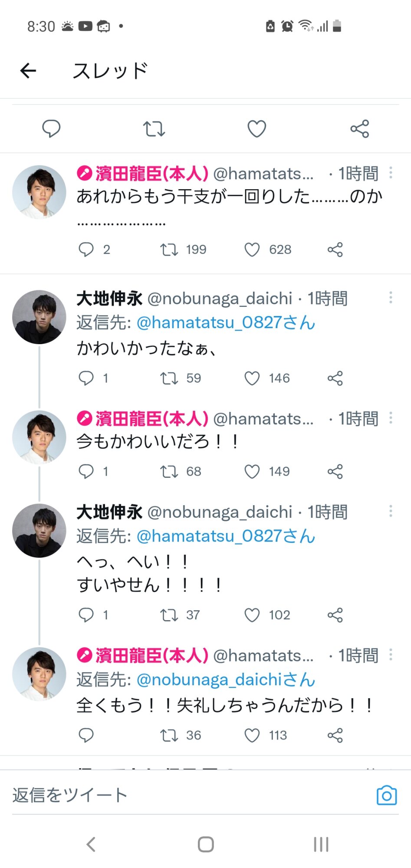Image resolution: width=411 pixels, height=868 pixels.
Task: Retweet the tweet showing 199 retweets
Action: click(x=169, y=250)
